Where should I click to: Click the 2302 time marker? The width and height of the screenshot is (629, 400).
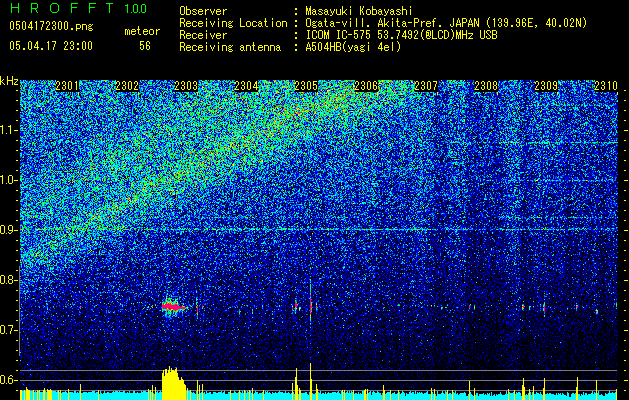(127, 86)
